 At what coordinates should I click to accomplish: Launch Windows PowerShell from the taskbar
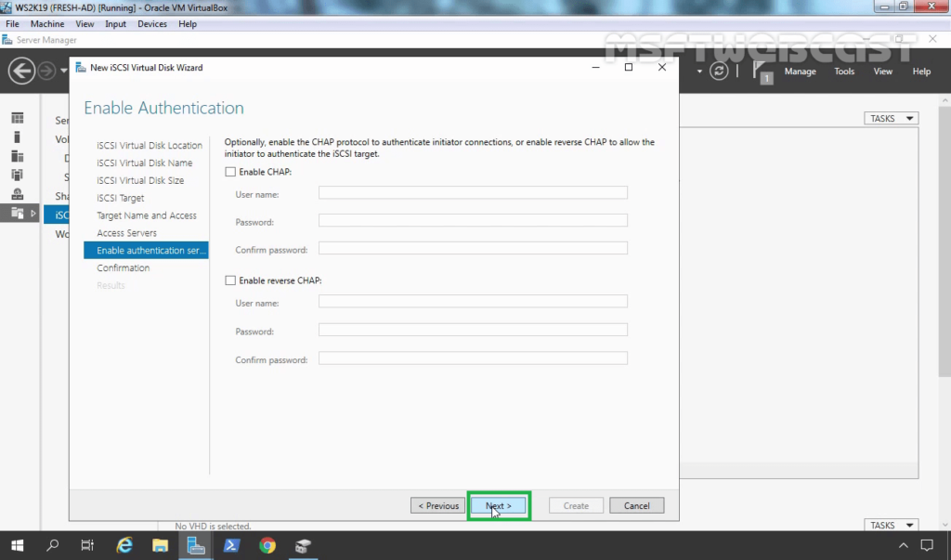tap(232, 545)
